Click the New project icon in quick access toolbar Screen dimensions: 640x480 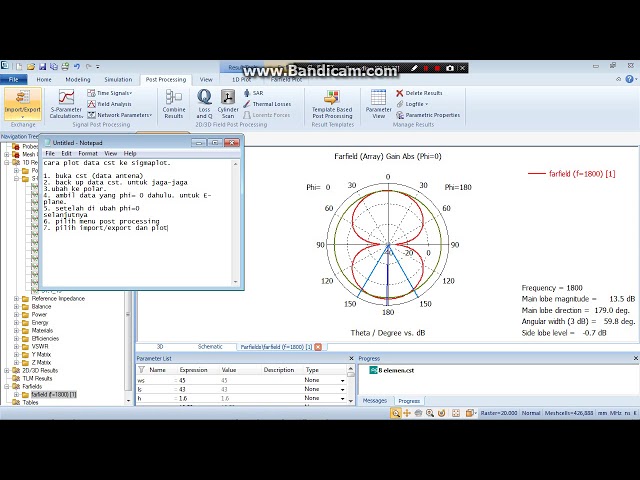point(19,66)
